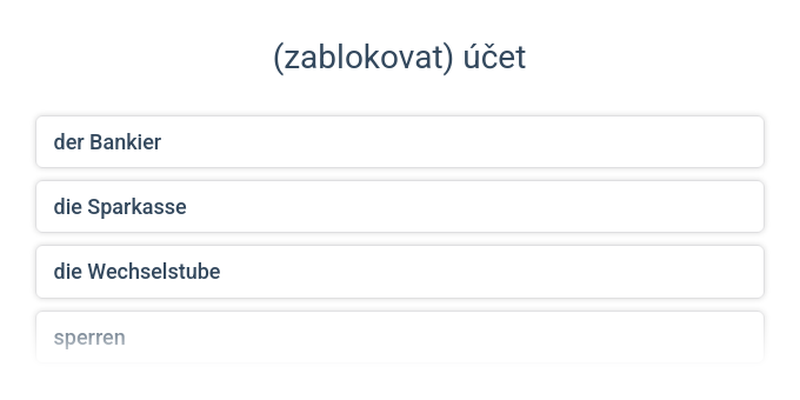800x400 pixels.
Task: Pick "die Wechselstube" as the answer
Action: [x=400, y=272]
